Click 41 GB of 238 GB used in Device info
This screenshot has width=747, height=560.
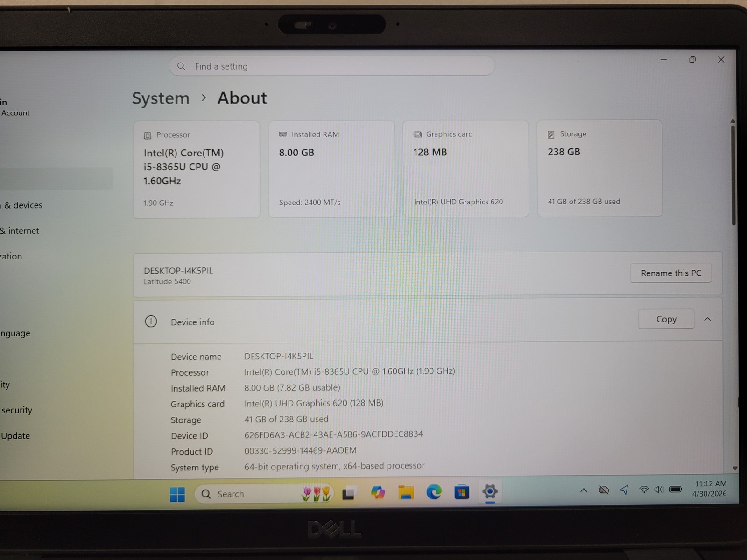pyautogui.click(x=286, y=419)
